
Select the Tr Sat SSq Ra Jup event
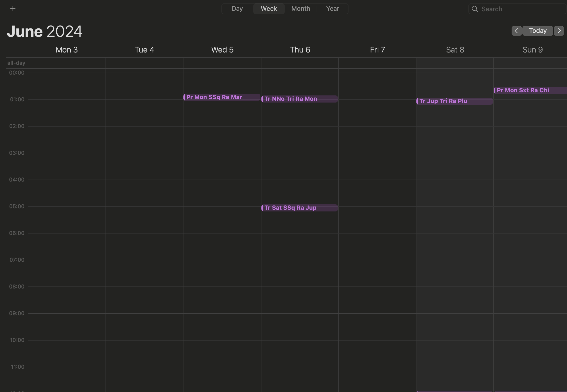tap(299, 208)
